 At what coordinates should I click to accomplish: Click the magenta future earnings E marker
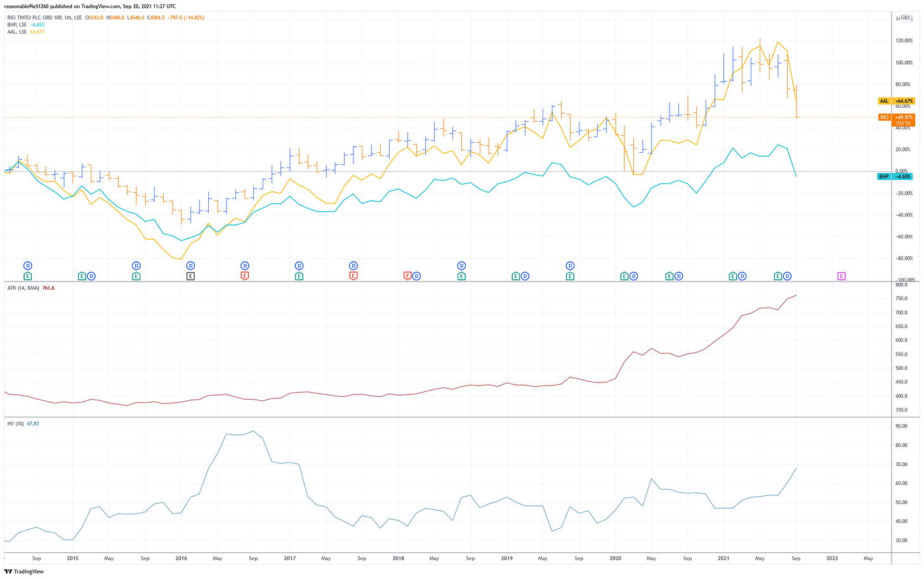click(841, 276)
